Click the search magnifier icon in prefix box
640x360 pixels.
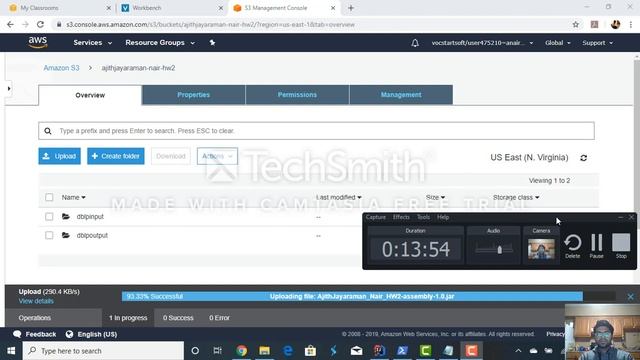click(x=48, y=131)
